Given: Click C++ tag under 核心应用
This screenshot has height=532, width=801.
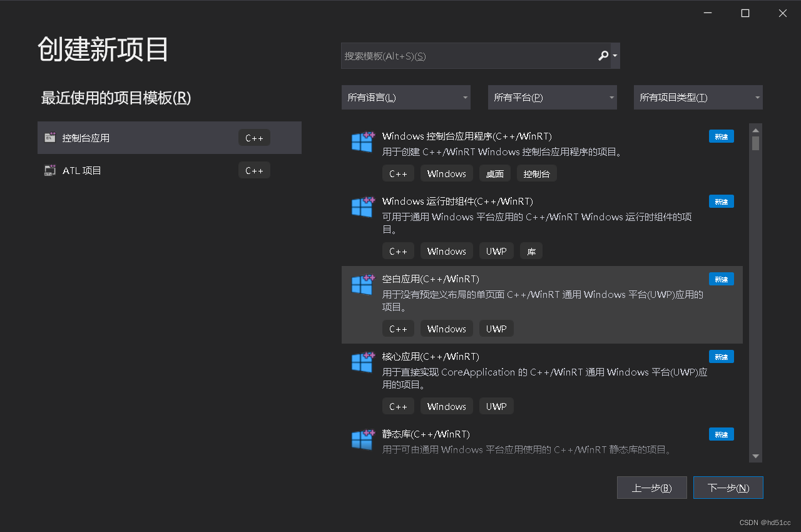Looking at the screenshot, I should (x=398, y=406).
